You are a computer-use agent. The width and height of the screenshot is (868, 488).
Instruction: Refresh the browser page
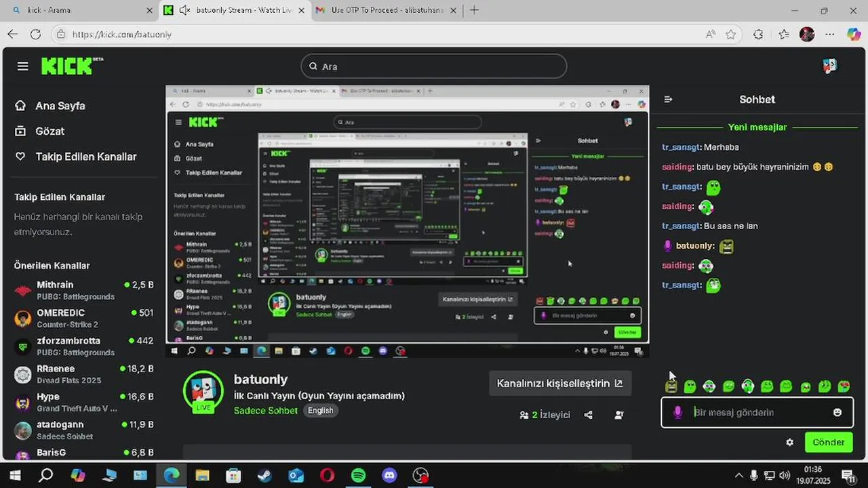click(x=36, y=34)
